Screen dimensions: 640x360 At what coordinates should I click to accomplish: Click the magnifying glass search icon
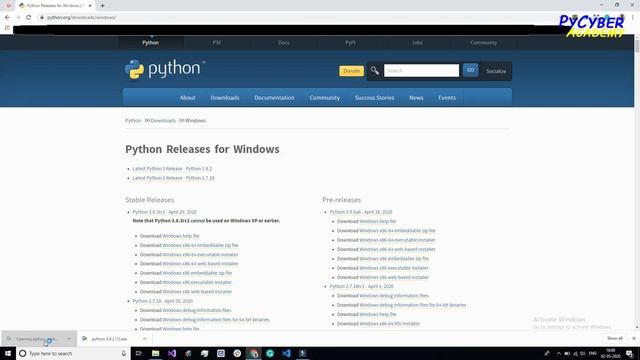pyautogui.click(x=374, y=71)
